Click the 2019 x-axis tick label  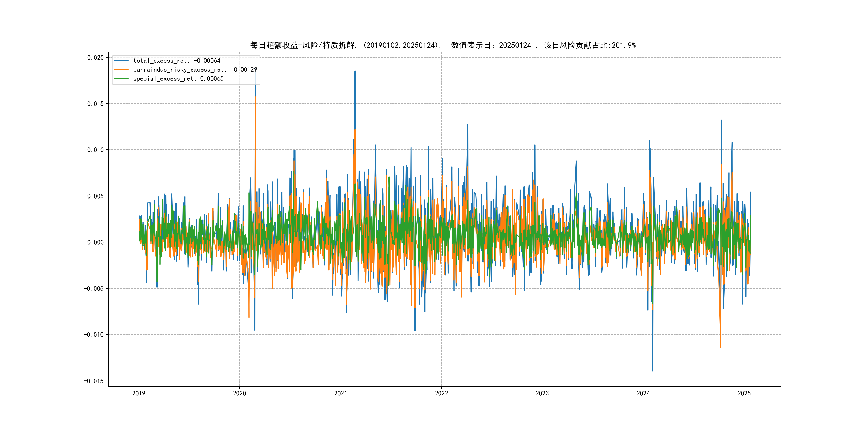pyautogui.click(x=139, y=393)
